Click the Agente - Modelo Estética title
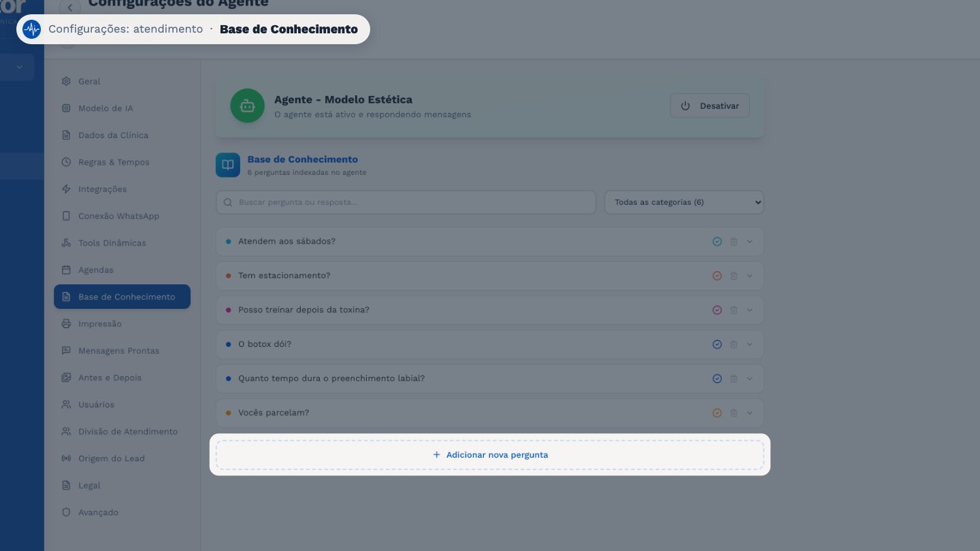Screen dimensions: 980x551 point(343,99)
